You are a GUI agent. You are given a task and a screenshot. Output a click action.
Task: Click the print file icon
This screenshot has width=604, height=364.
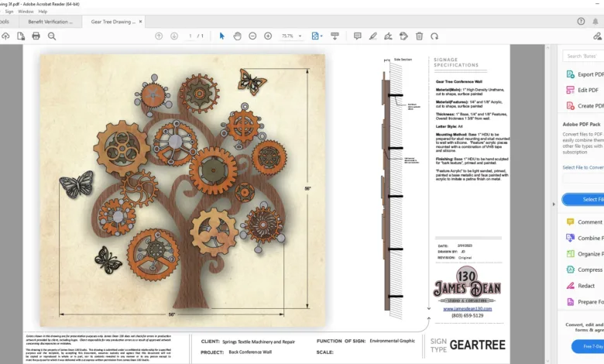point(36,36)
